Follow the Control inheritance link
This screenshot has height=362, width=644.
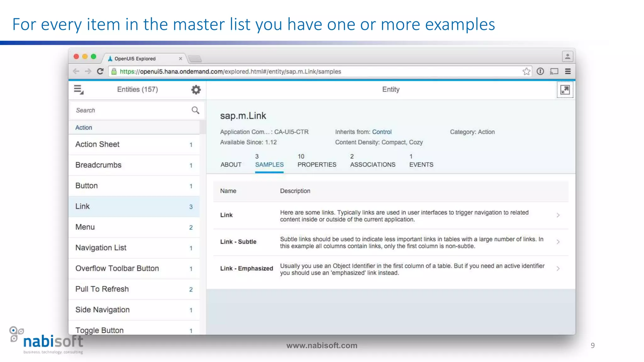click(x=382, y=132)
